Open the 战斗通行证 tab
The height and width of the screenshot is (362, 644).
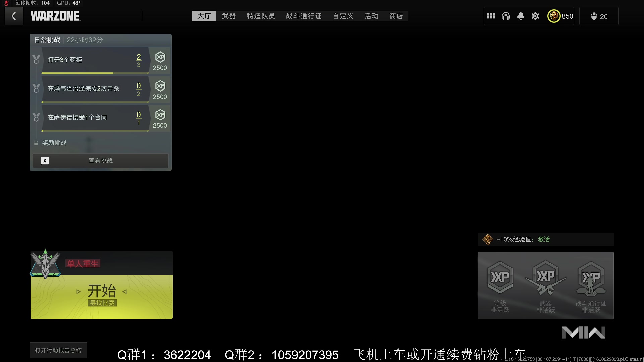tap(304, 16)
